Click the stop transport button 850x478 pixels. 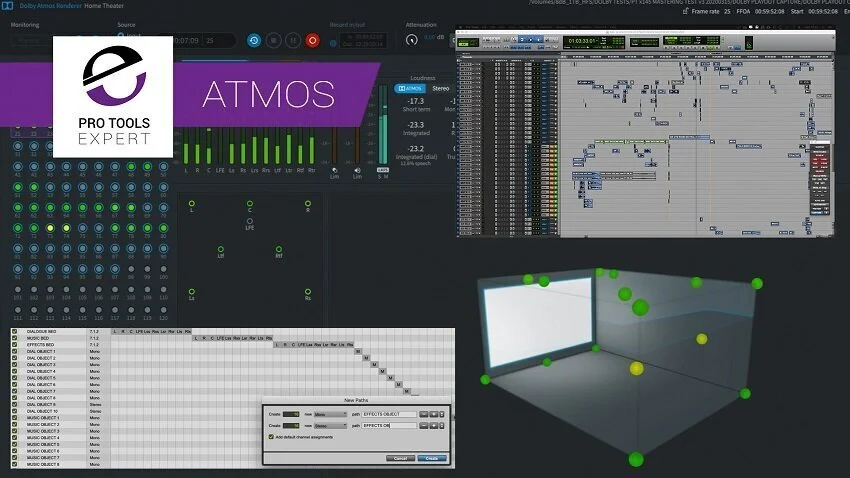click(273, 40)
